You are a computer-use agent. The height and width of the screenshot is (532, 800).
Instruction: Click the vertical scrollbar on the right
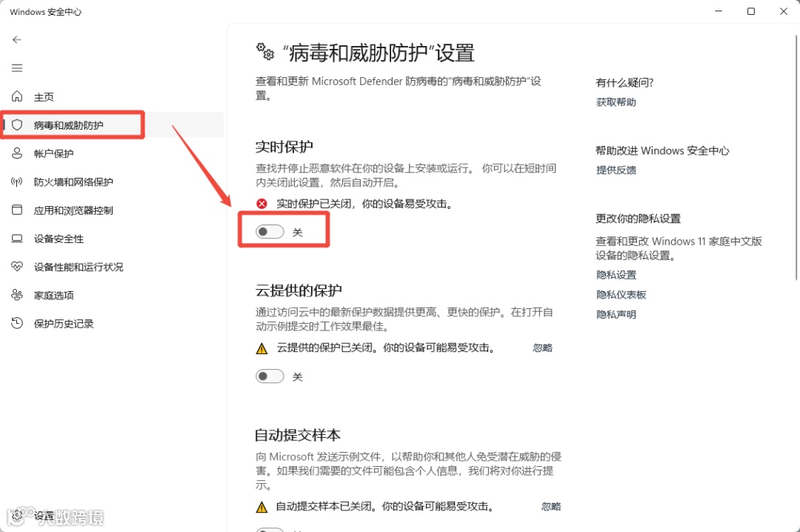(796, 157)
